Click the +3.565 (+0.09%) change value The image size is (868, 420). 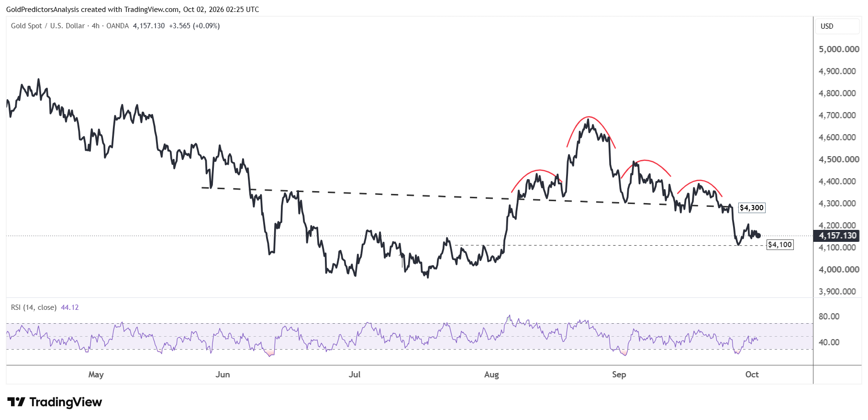(194, 26)
